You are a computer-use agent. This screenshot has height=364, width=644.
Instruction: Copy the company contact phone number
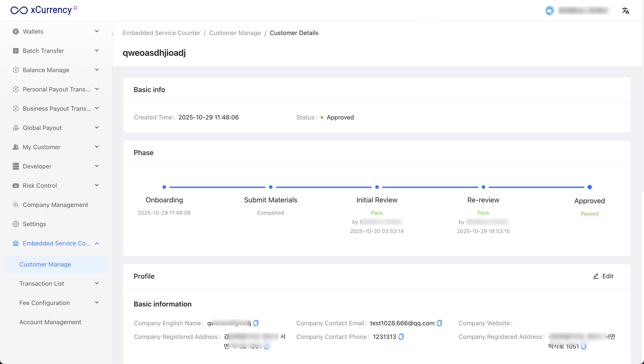point(401,337)
